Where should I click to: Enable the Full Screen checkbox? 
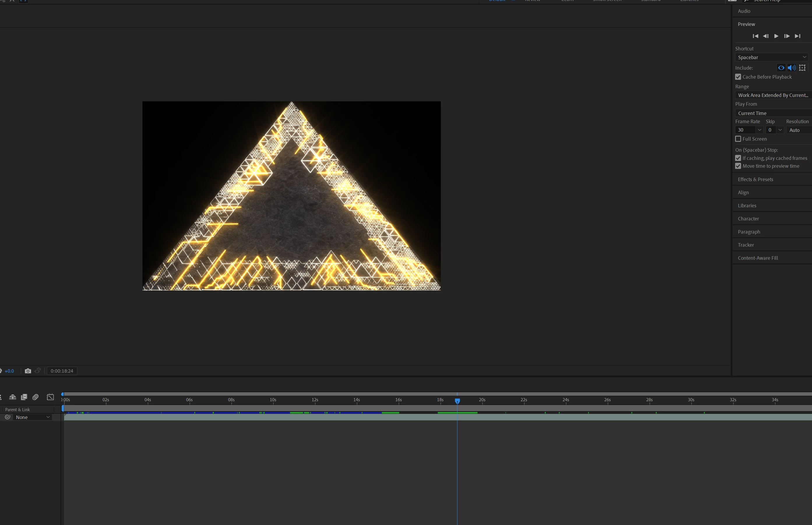pos(738,139)
